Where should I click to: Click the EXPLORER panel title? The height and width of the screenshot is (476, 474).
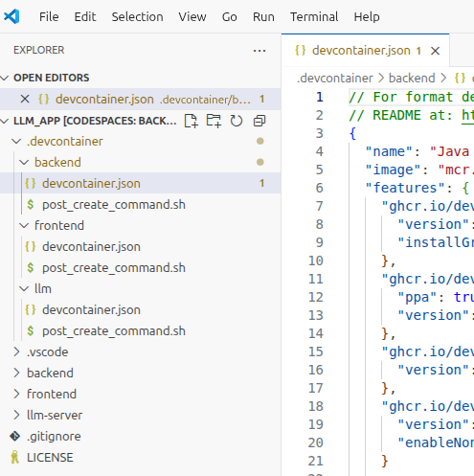pyautogui.click(x=39, y=50)
